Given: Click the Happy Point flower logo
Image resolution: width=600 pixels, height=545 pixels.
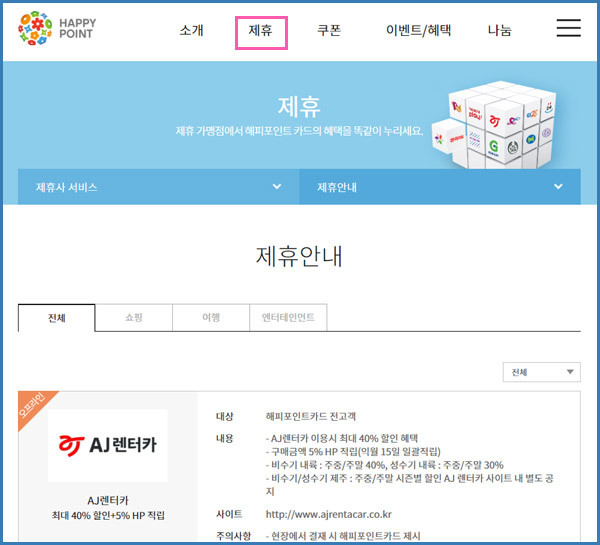Looking at the screenshot, I should click(35, 28).
